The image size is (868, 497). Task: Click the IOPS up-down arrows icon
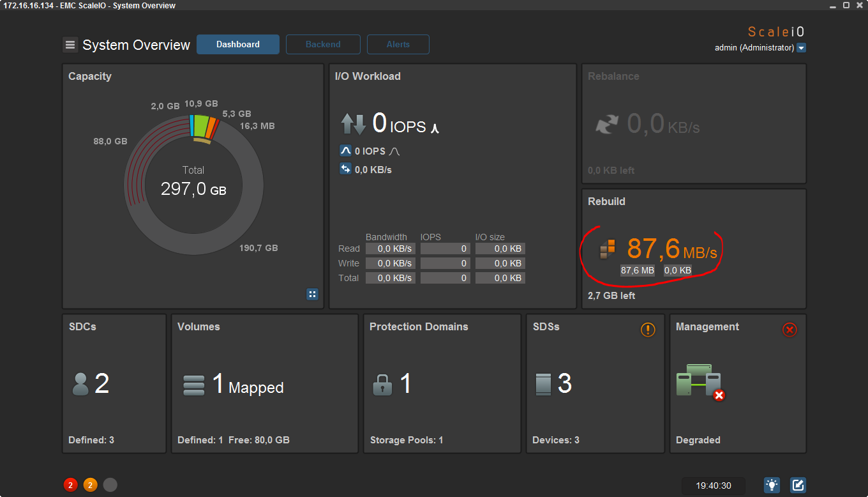tap(353, 123)
